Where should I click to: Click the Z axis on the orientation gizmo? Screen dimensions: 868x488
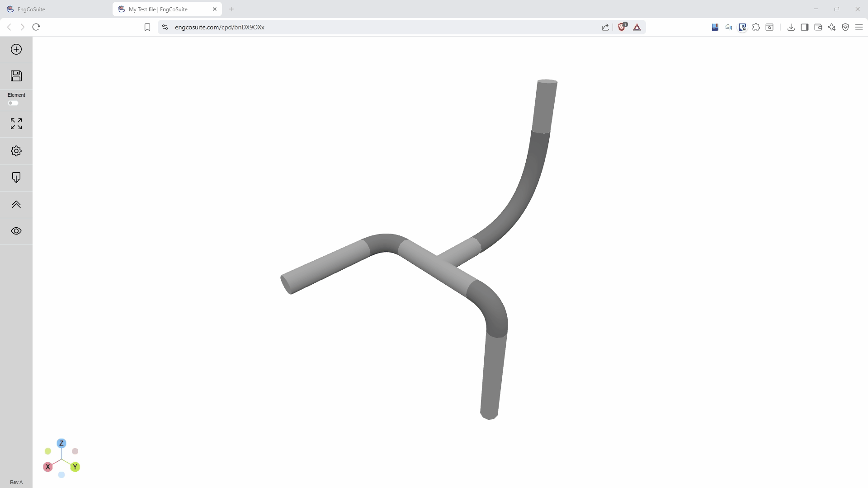click(61, 443)
